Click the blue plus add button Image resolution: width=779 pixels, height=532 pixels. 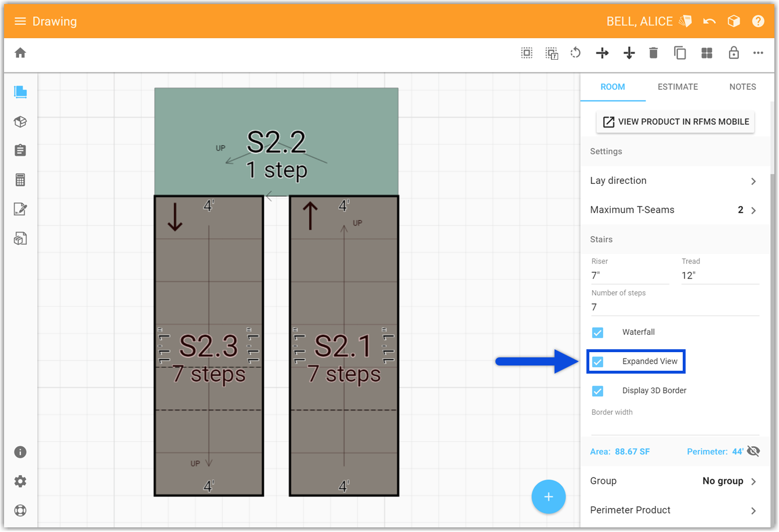tap(548, 497)
